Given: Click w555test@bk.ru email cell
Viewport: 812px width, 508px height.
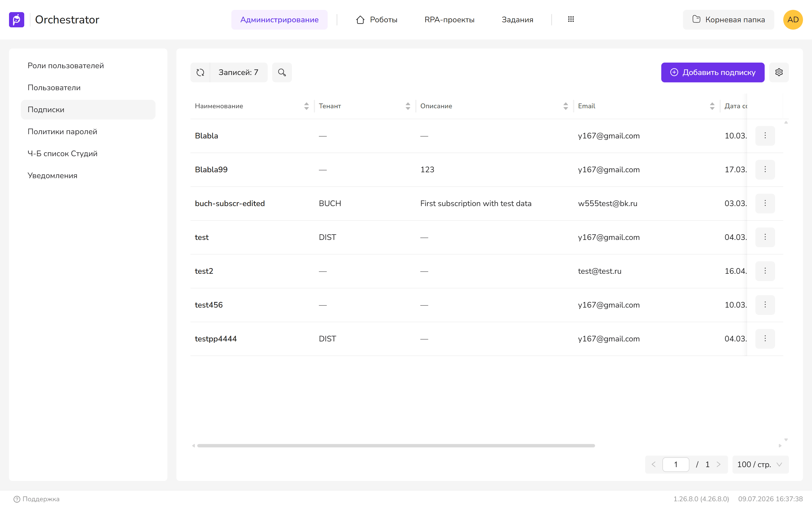Looking at the screenshot, I should pyautogui.click(x=607, y=203).
